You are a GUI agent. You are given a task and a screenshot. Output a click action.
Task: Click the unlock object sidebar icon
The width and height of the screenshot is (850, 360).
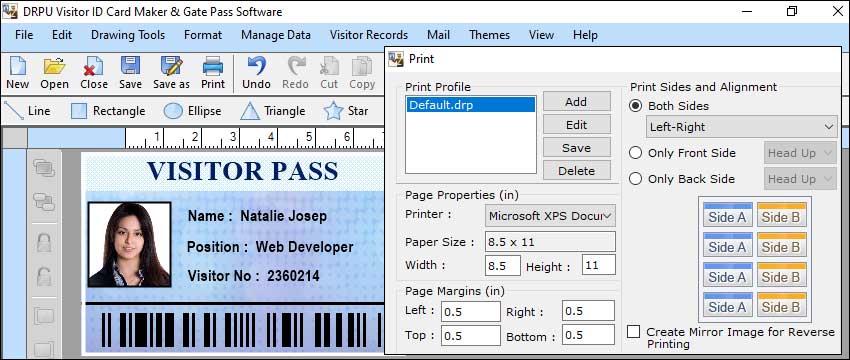(x=44, y=276)
